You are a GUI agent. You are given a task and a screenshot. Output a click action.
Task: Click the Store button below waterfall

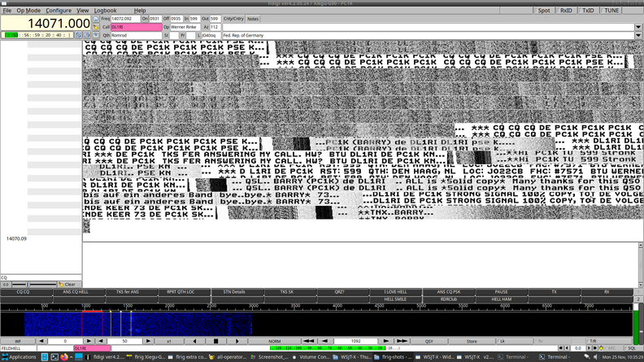[471, 341]
